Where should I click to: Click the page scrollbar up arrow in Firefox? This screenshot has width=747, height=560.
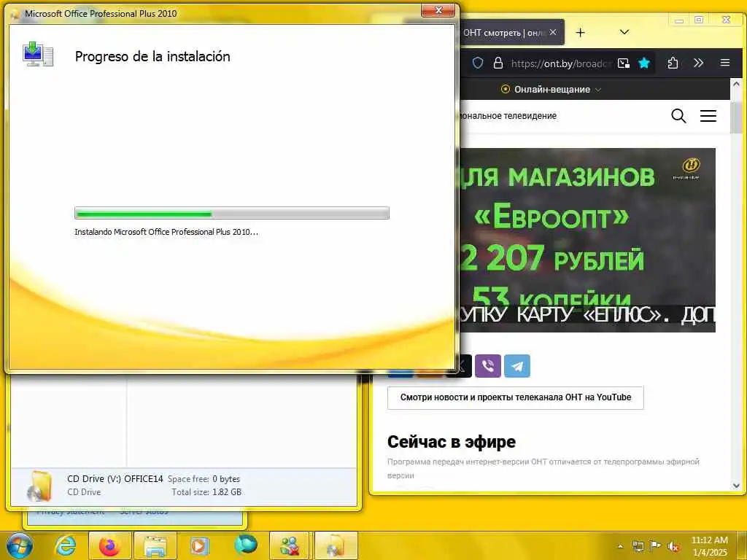[736, 84]
